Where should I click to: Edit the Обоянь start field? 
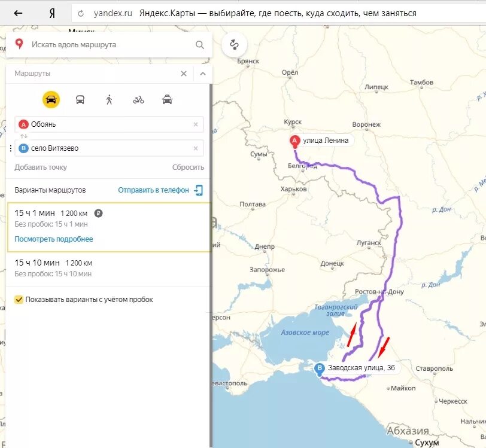(109, 124)
